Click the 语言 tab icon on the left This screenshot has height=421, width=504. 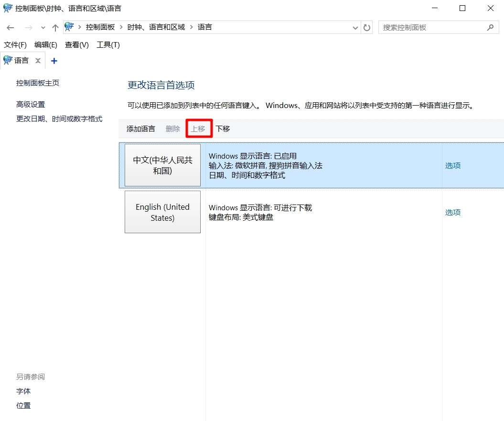(x=7, y=60)
